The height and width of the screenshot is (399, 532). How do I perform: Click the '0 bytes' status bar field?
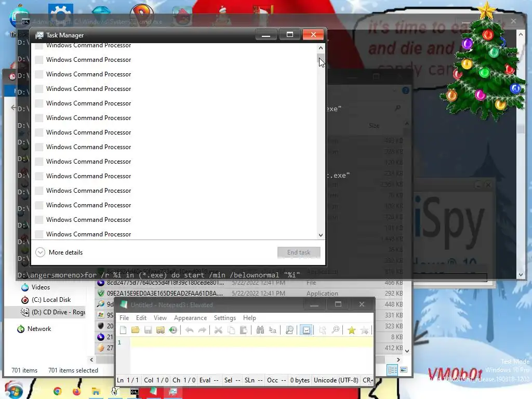(x=300, y=380)
